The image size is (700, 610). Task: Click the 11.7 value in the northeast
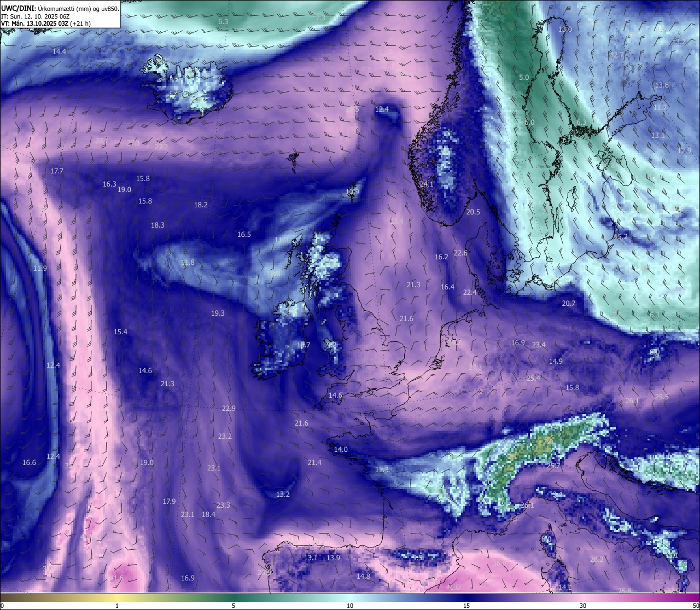660,108
